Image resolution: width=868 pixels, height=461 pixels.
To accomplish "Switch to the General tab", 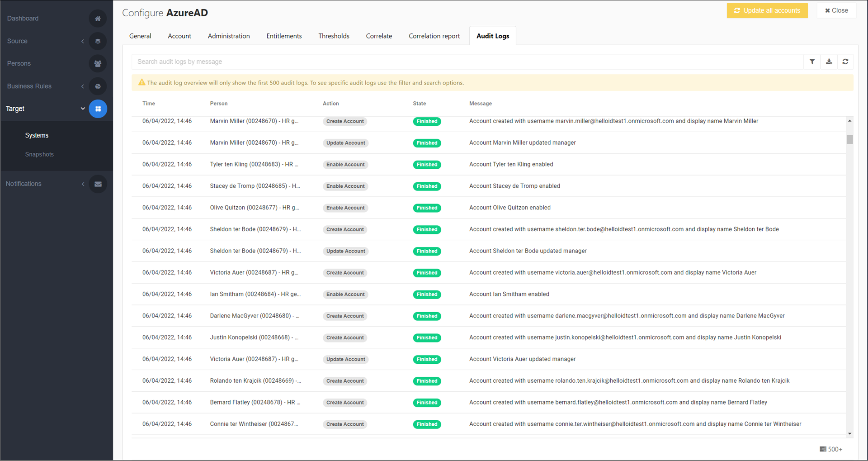I will pos(140,36).
